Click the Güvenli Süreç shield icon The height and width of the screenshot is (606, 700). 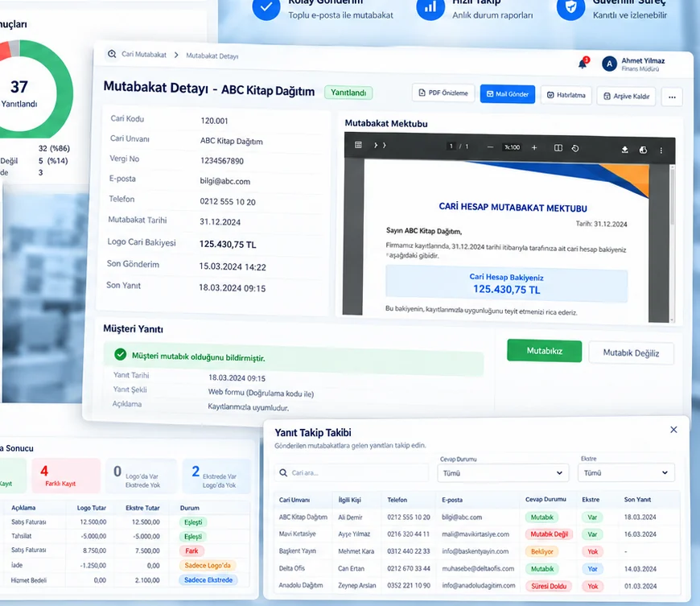570,7
